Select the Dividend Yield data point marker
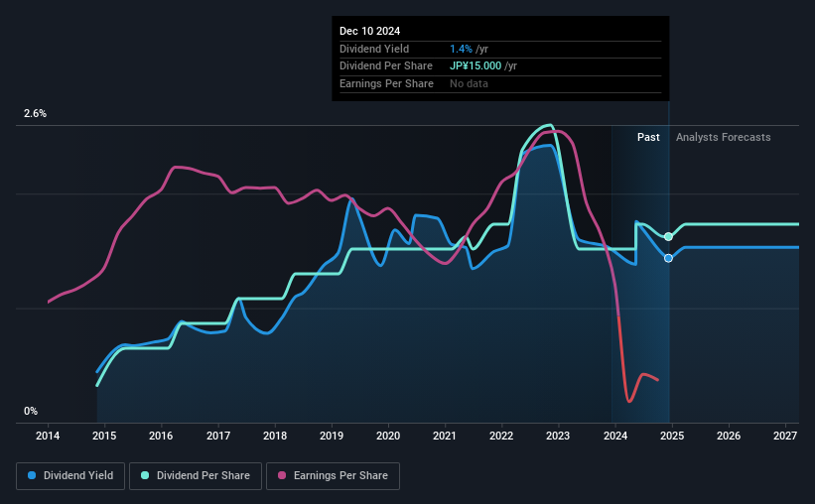The image size is (815, 504). [668, 258]
